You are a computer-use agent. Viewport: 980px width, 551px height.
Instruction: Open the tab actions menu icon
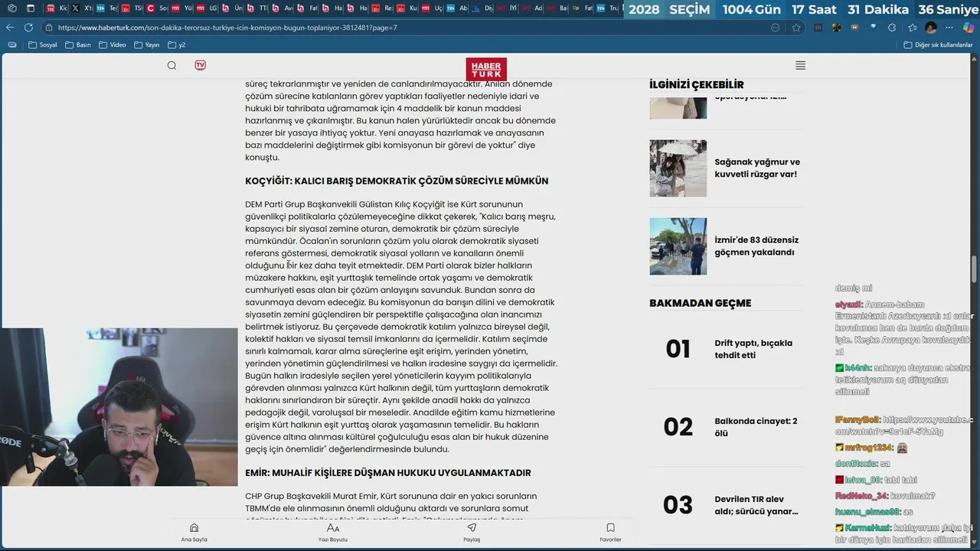(x=30, y=9)
